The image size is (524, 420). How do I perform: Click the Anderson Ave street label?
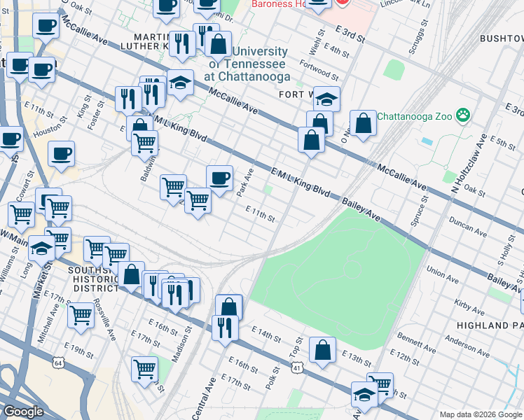467,346
